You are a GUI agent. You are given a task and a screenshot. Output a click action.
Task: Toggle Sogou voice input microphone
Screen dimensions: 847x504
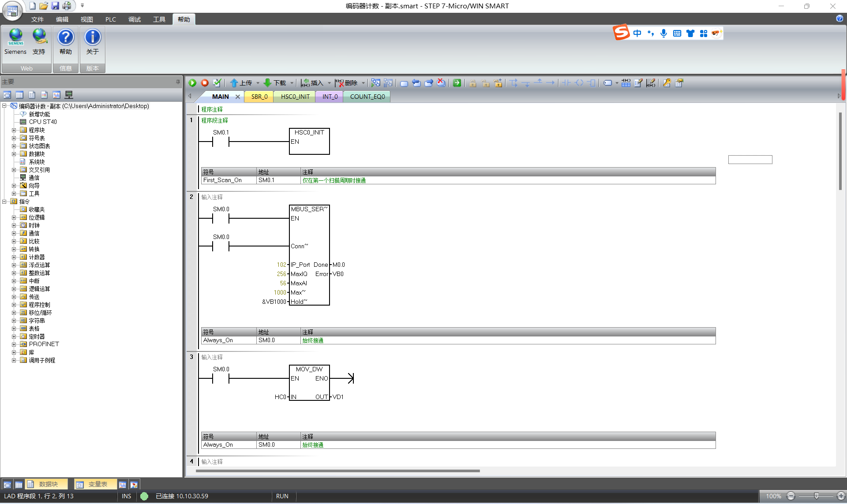click(663, 33)
